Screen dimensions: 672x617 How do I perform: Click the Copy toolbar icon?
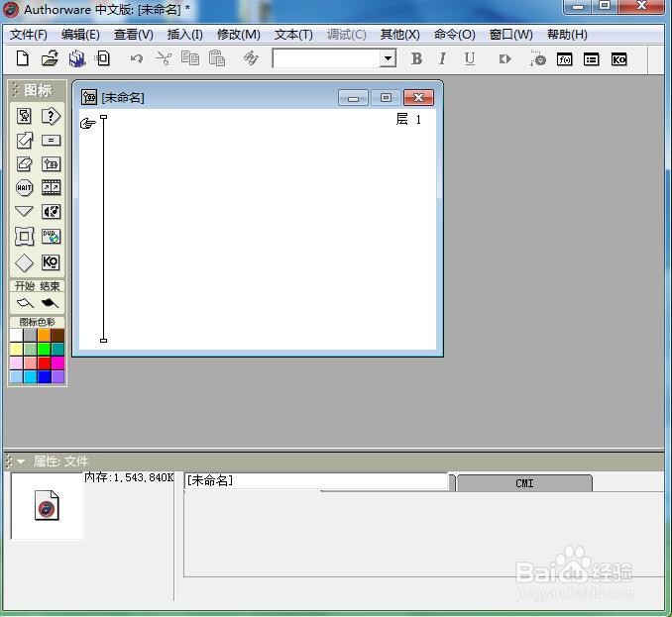[x=190, y=58]
